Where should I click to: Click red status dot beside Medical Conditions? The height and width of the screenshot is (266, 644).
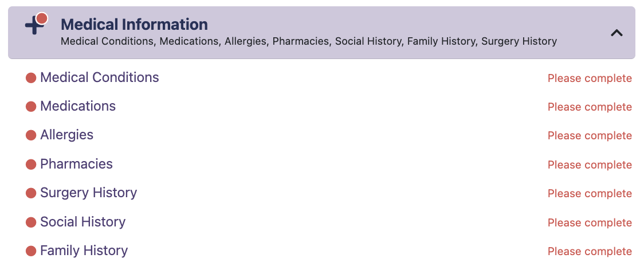coord(31,78)
